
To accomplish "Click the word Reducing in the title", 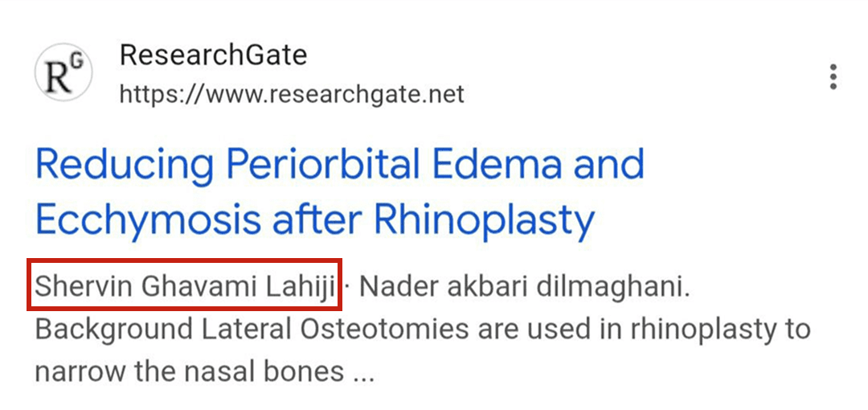I will (124, 165).
